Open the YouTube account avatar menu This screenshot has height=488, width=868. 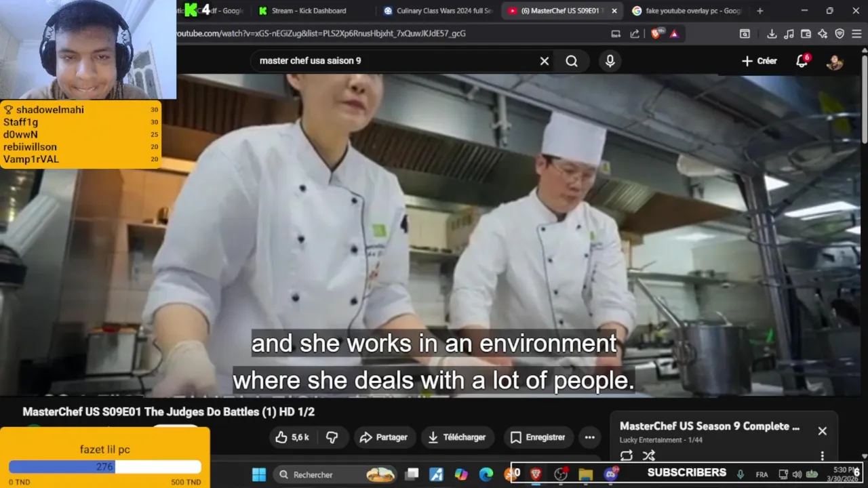[835, 62]
